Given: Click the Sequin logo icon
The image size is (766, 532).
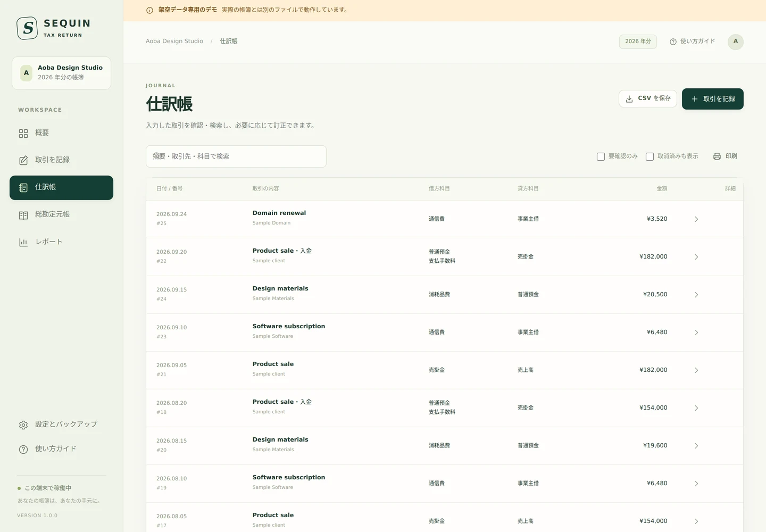Looking at the screenshot, I should (x=27, y=28).
